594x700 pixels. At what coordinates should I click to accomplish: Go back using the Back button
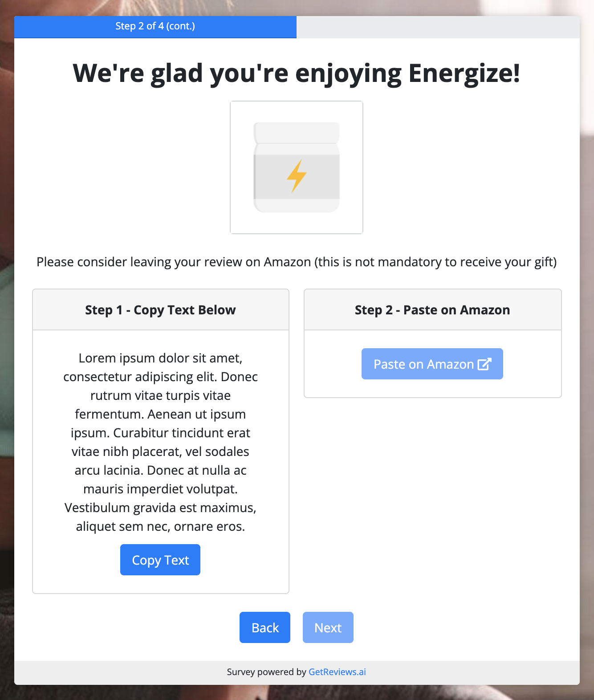pos(265,627)
